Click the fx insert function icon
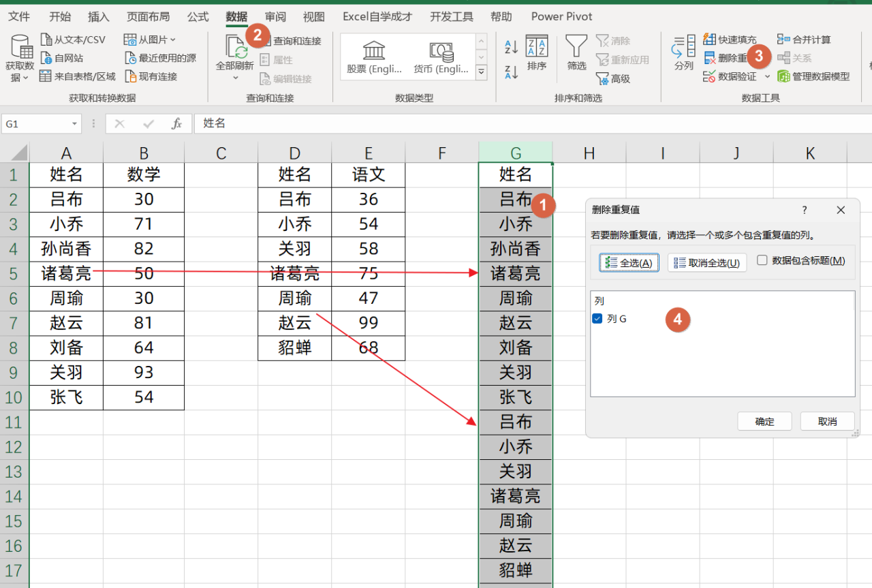The height and width of the screenshot is (588, 872). 176,123
